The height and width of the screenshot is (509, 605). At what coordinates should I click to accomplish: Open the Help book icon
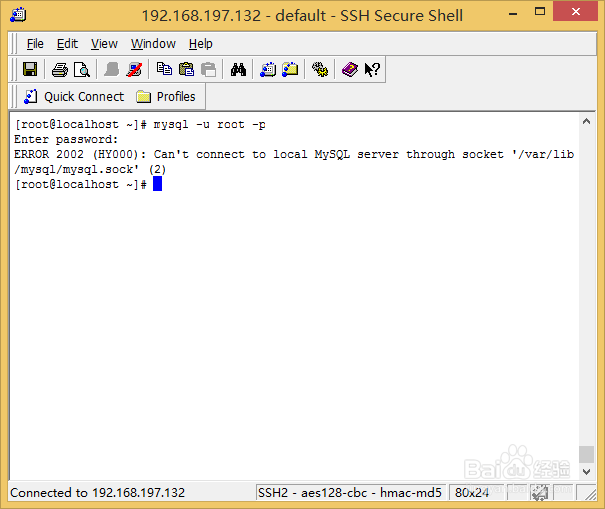coord(350,70)
